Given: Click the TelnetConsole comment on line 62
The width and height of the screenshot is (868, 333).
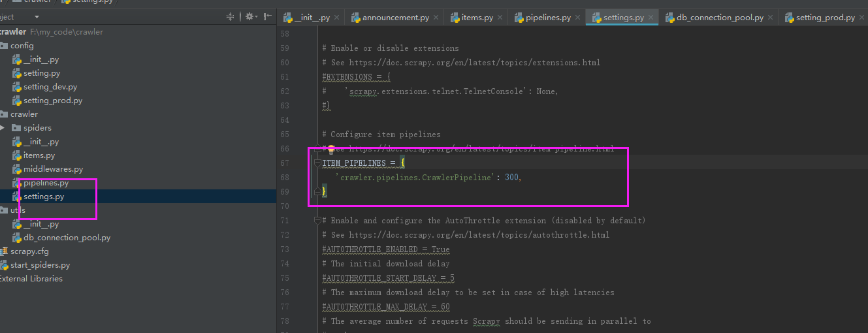Looking at the screenshot, I should coord(440,91).
